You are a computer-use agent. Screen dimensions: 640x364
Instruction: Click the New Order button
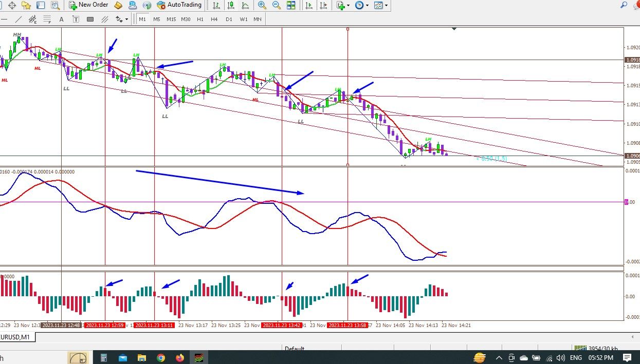pos(89,5)
